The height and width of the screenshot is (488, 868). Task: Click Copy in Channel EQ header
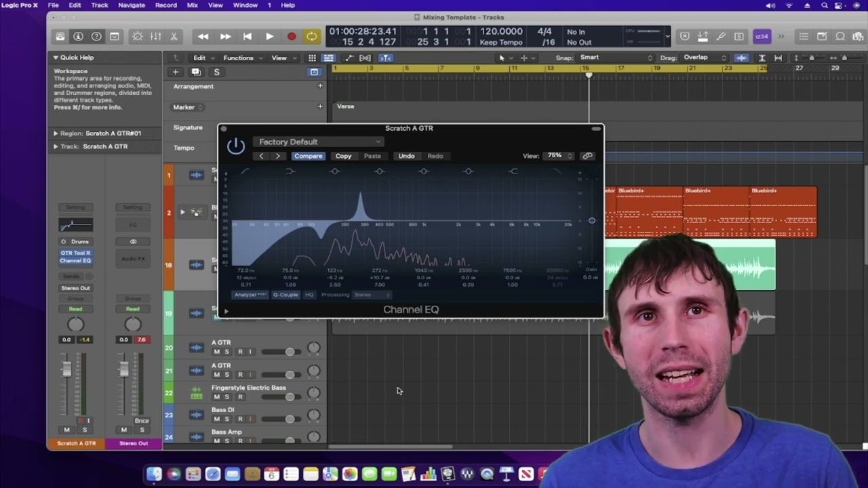343,156
